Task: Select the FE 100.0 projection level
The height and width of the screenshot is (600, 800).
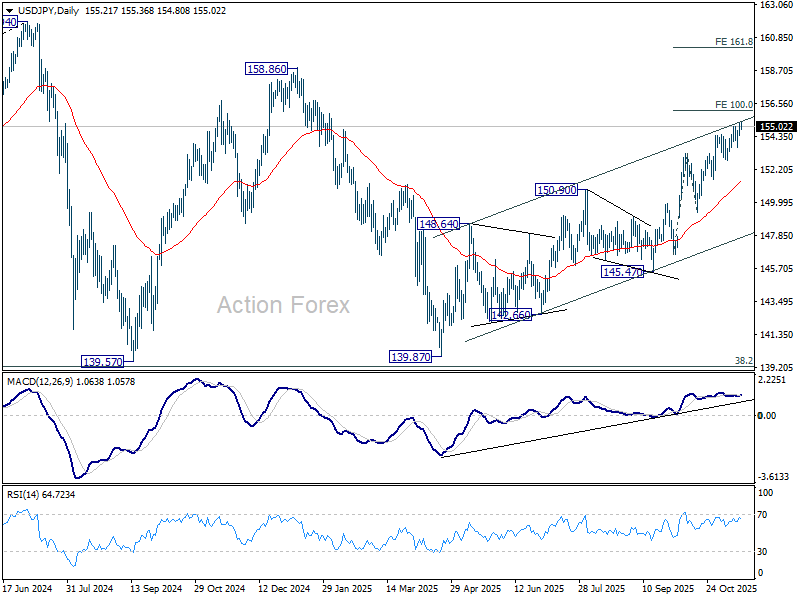Action: click(x=734, y=105)
